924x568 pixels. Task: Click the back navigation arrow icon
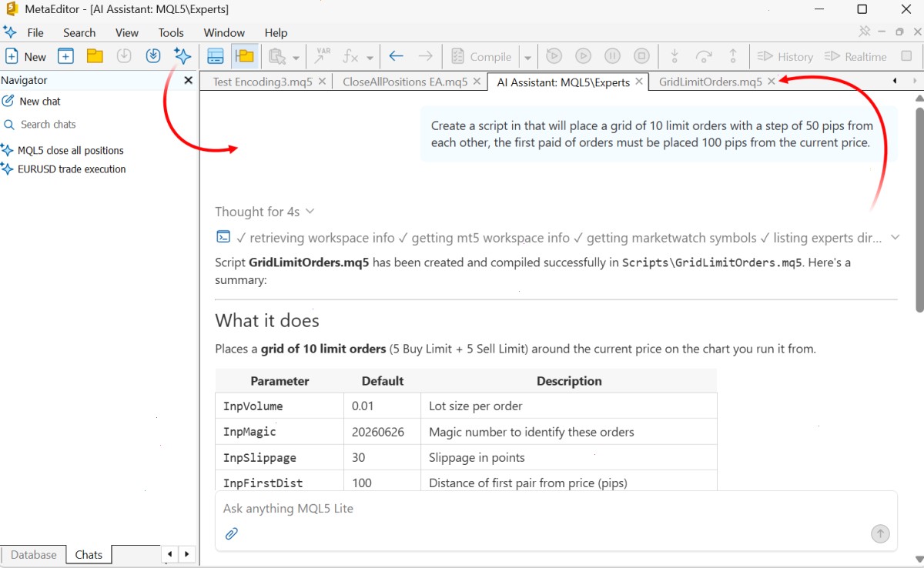pyautogui.click(x=396, y=56)
